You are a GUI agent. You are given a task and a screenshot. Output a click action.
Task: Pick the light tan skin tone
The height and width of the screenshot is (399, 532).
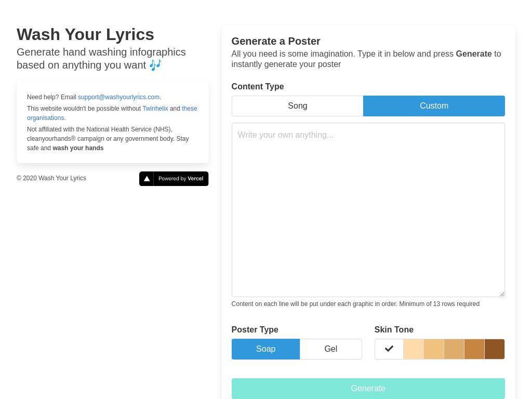tap(434, 349)
